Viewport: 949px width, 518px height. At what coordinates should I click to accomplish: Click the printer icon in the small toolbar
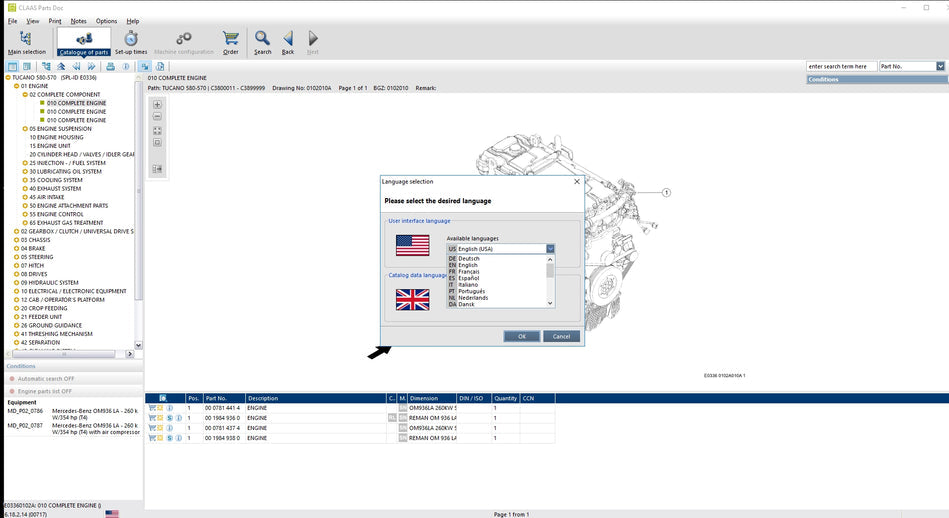(110, 66)
